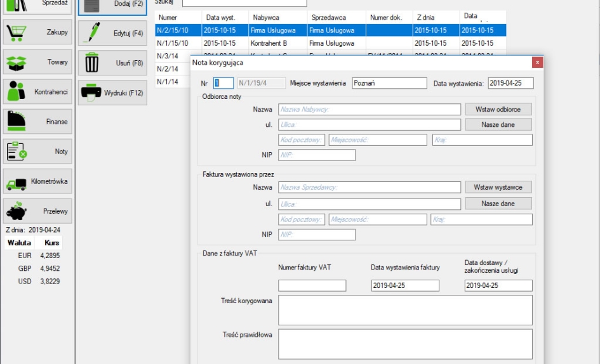The height and width of the screenshot is (364, 600).
Task: Click the Wstaw odbiorce button
Action: (x=498, y=109)
